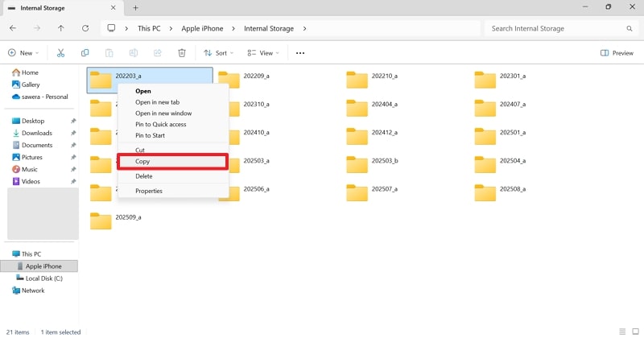Expand chevron after This PC in address bar

[171, 28]
